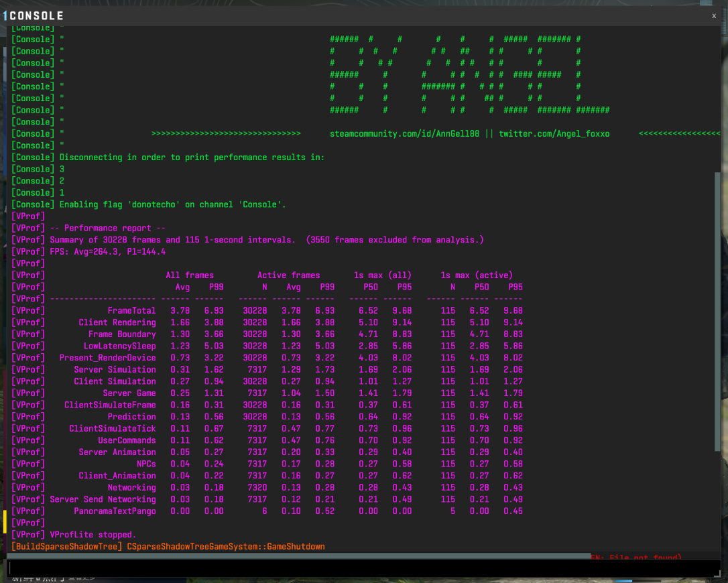Click the Networking row label with N 7320
This screenshot has height=583, width=728.
(x=132, y=487)
